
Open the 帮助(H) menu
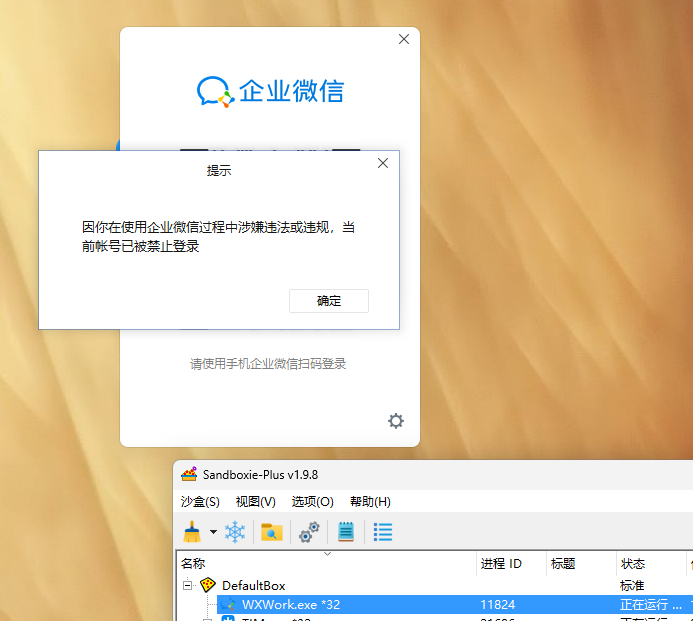point(370,502)
